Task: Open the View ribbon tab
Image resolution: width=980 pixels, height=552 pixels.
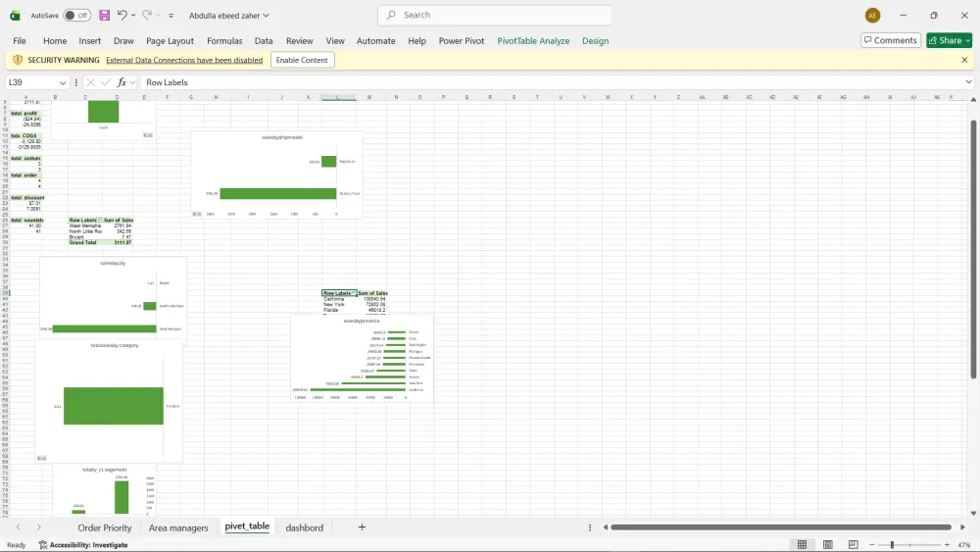Action: pyautogui.click(x=335, y=40)
